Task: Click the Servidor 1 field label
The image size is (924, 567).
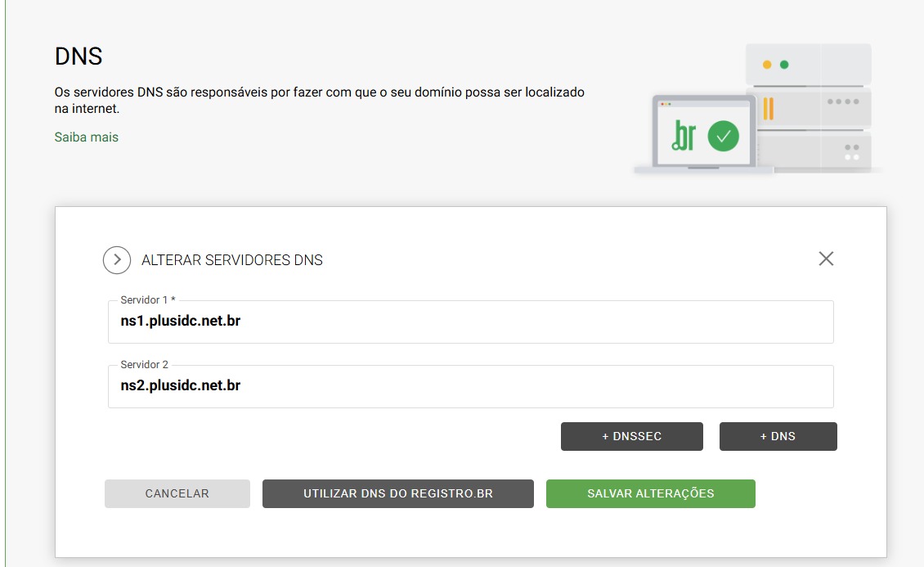Action: pos(148,300)
